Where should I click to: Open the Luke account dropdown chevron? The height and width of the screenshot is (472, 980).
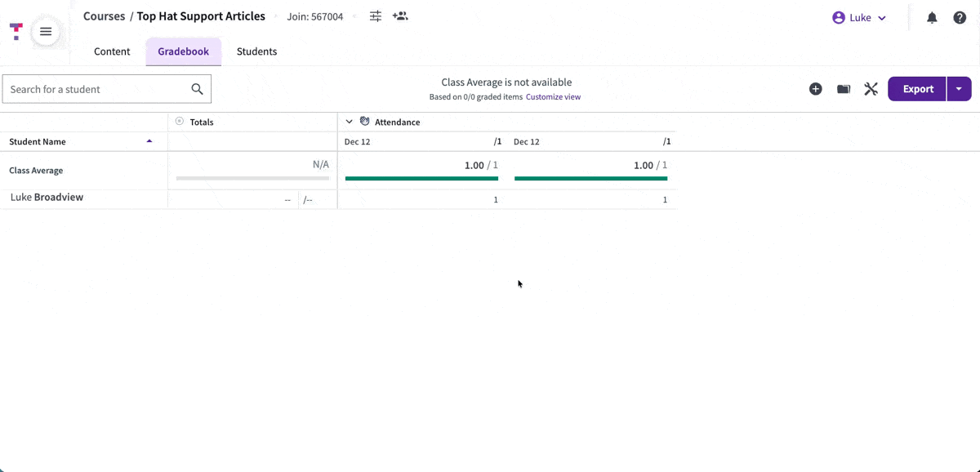pyautogui.click(x=882, y=18)
